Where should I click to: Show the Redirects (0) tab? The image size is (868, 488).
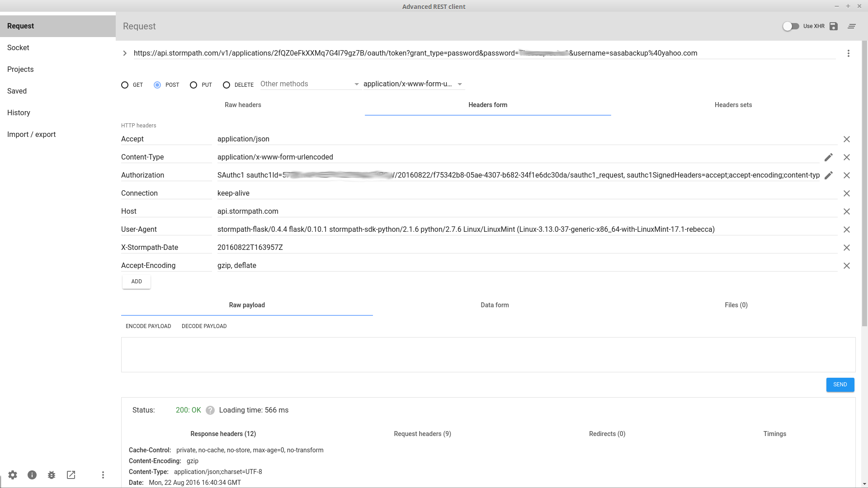pos(607,434)
